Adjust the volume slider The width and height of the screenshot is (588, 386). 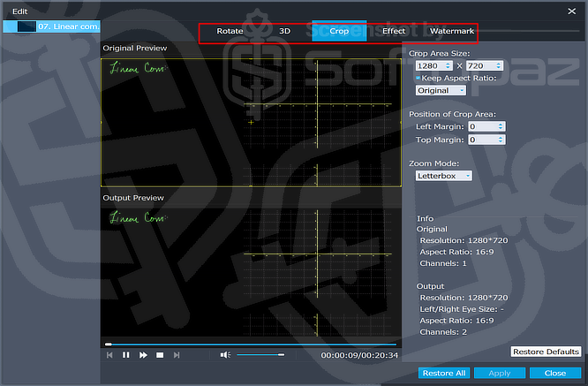[x=260, y=354]
